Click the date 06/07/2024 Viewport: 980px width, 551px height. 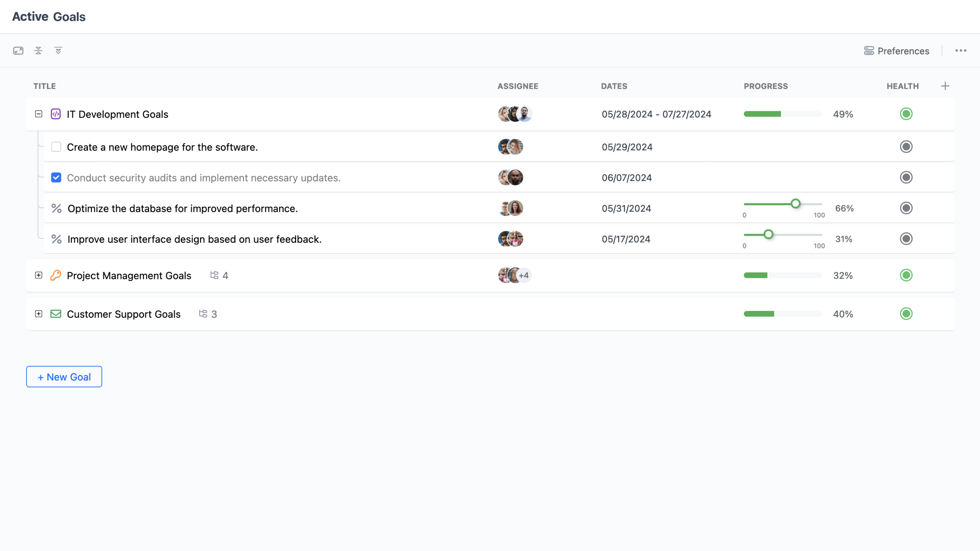pos(626,178)
